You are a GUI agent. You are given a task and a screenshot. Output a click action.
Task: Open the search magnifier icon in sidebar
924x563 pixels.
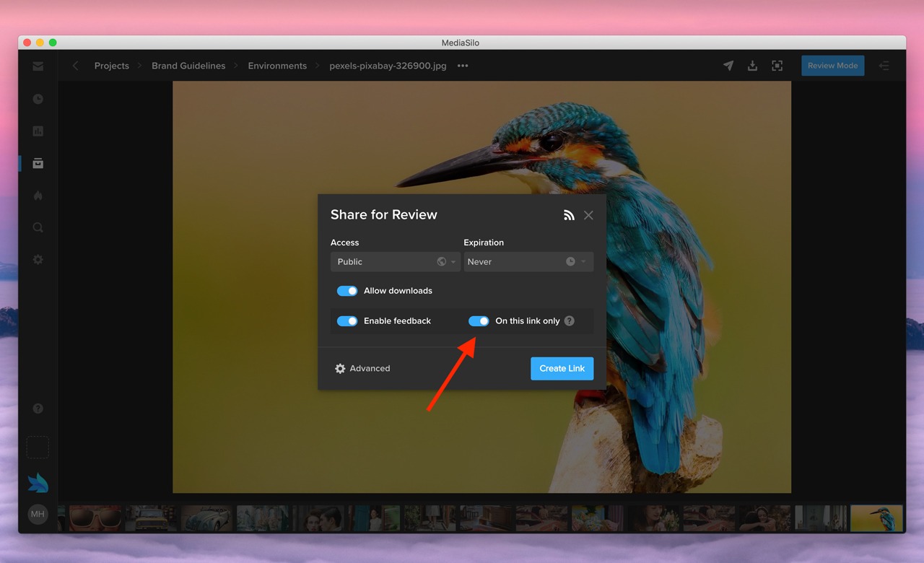(x=38, y=227)
